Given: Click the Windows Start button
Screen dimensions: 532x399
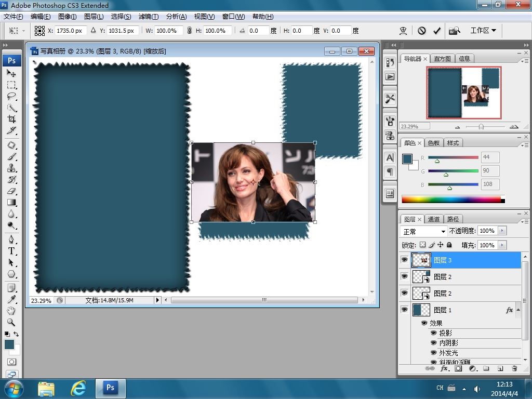Looking at the screenshot, I should coord(13,389).
